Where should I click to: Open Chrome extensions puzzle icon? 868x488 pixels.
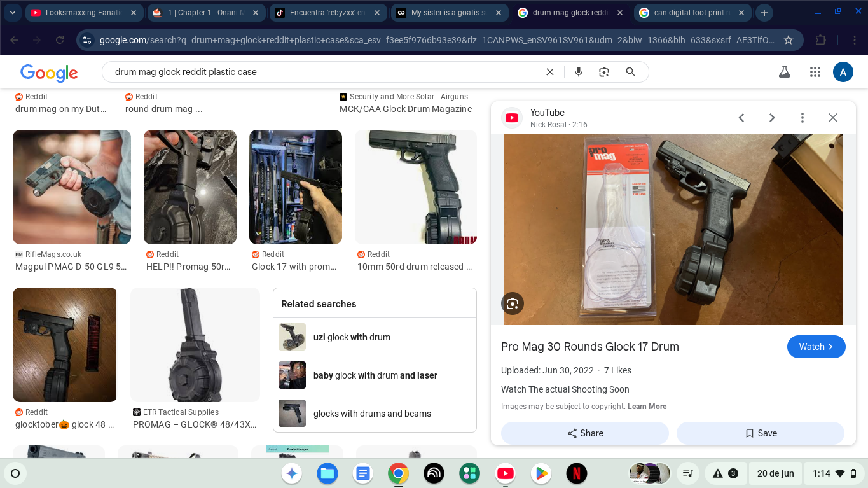point(820,40)
